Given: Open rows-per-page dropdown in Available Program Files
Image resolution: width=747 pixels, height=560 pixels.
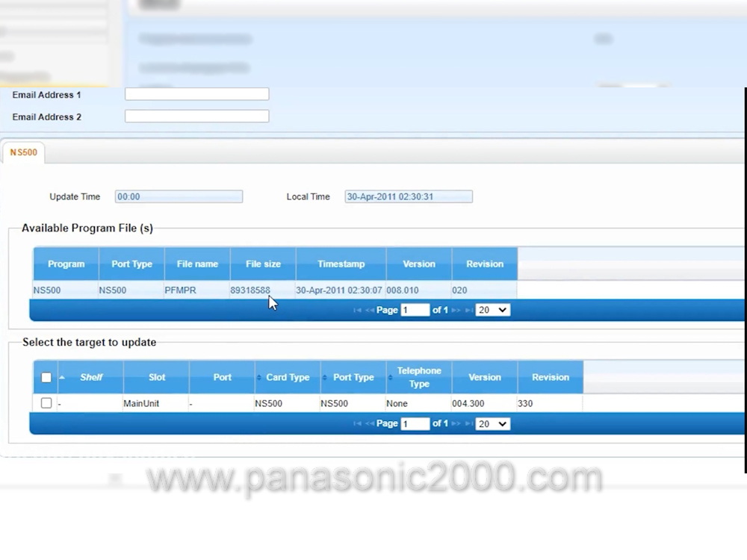Looking at the screenshot, I should coord(492,310).
